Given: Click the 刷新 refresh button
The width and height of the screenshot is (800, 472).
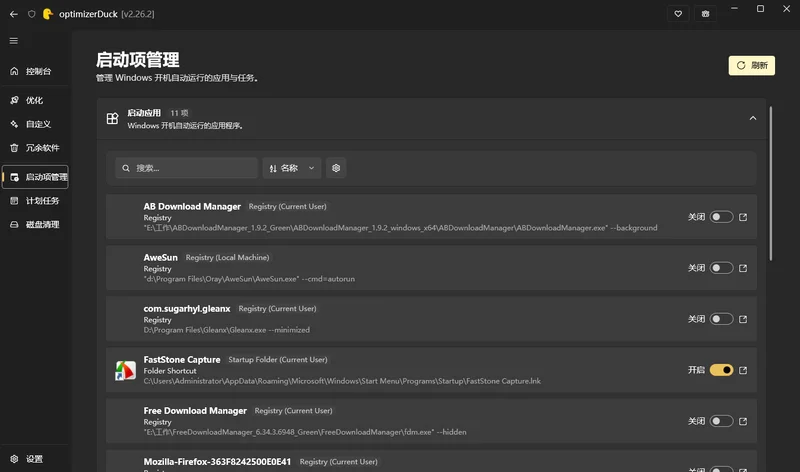Looking at the screenshot, I should [x=752, y=65].
